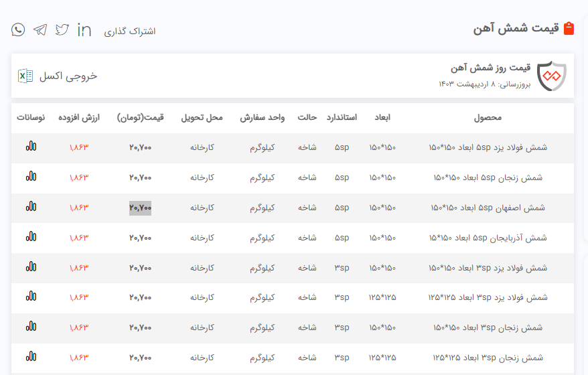Click the ارزش افزوده column header

[x=79, y=117]
